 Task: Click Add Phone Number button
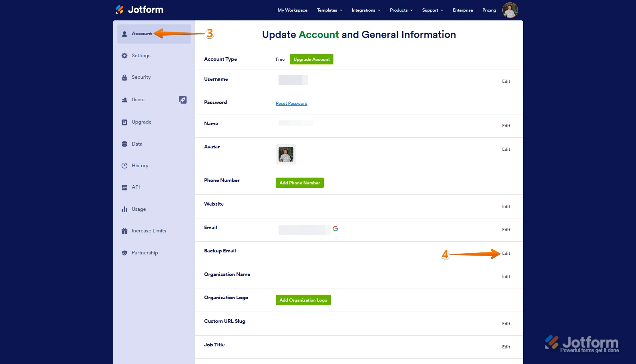coord(300,183)
